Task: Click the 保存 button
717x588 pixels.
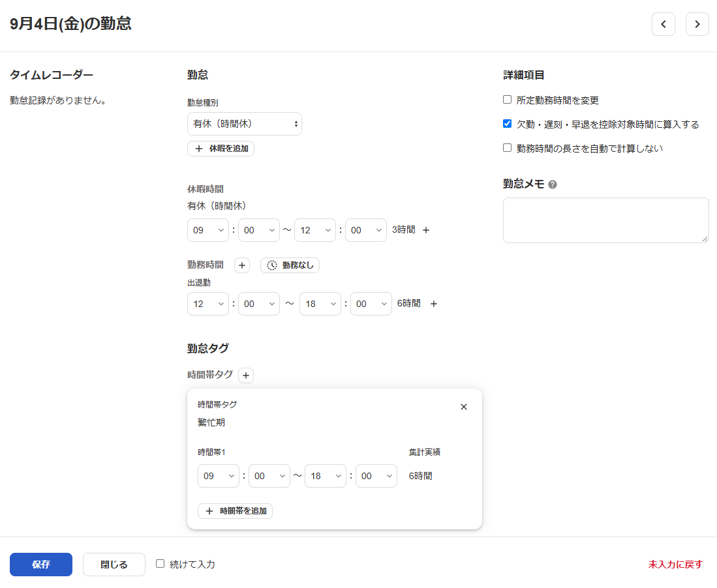Action: (41, 565)
